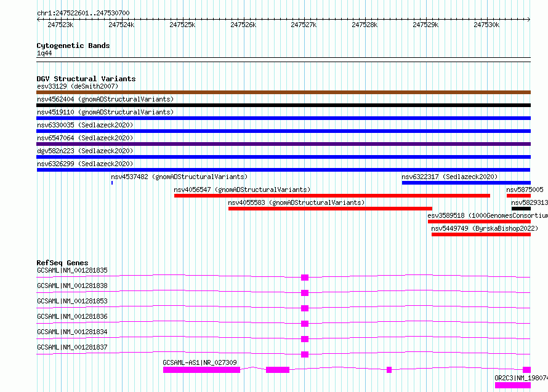Image resolution: width=548 pixels, height=392 pixels.
Task: Click the 247526k ruler tick label
Action: pos(243,25)
